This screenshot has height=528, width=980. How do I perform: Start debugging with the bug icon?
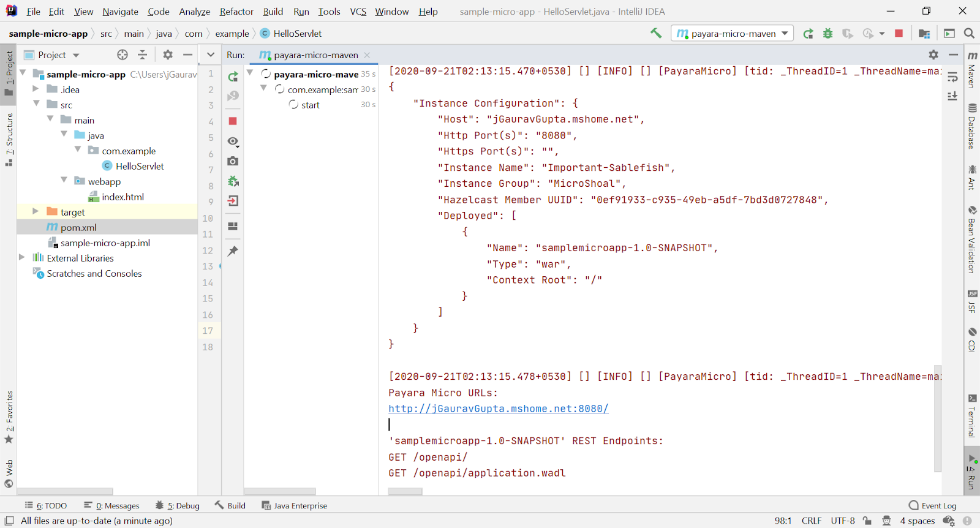828,34
